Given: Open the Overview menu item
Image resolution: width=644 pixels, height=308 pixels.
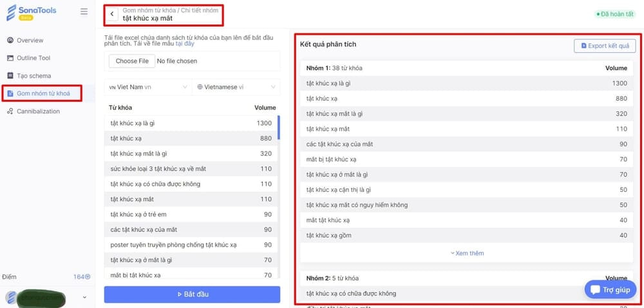Looking at the screenshot, I should click(x=30, y=40).
